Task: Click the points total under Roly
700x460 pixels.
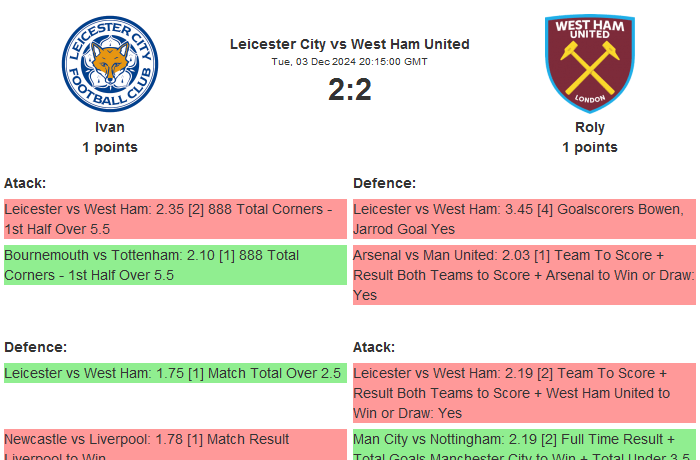Action: 589,147
